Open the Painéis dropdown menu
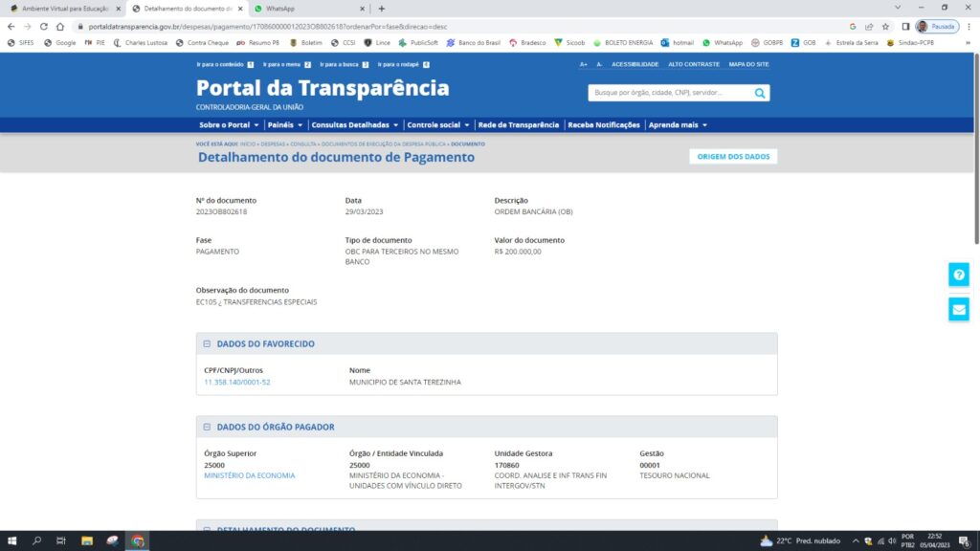The width and height of the screenshot is (980, 551). coord(285,125)
